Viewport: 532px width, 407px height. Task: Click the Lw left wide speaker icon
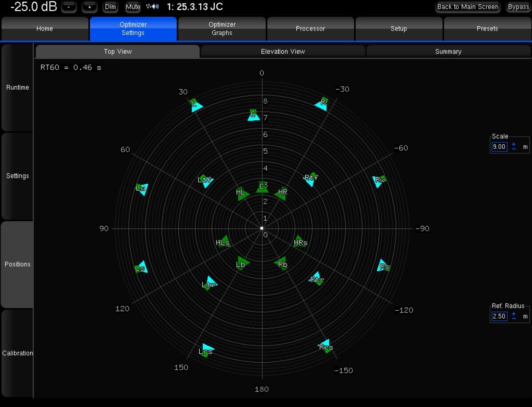[141, 189]
